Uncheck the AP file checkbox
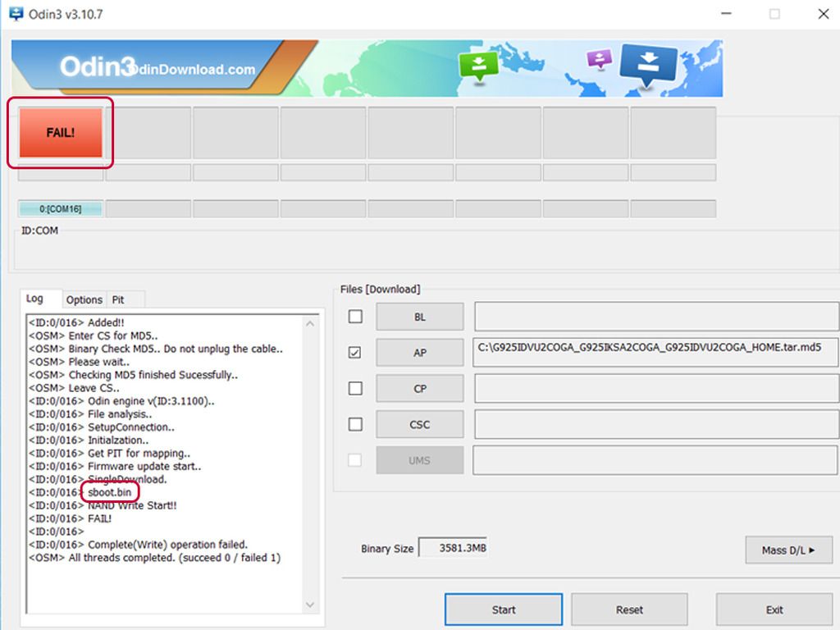The image size is (840, 630). tap(354, 353)
